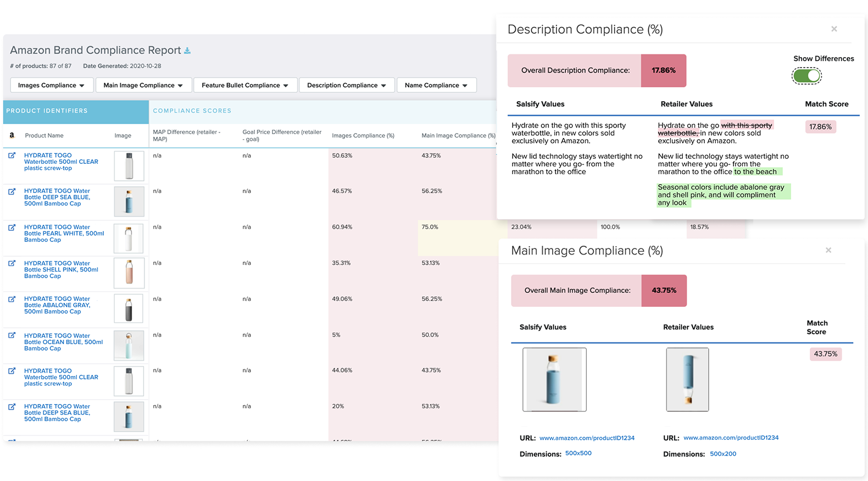Click the 50.0% Main Image Compliance cell

(x=457, y=346)
